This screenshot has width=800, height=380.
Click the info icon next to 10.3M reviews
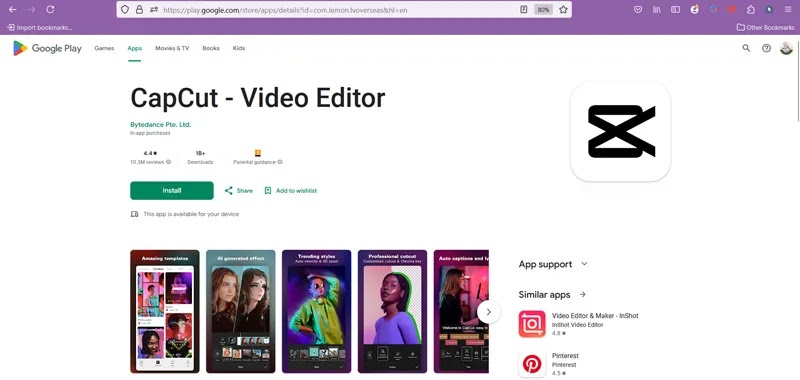(168, 162)
